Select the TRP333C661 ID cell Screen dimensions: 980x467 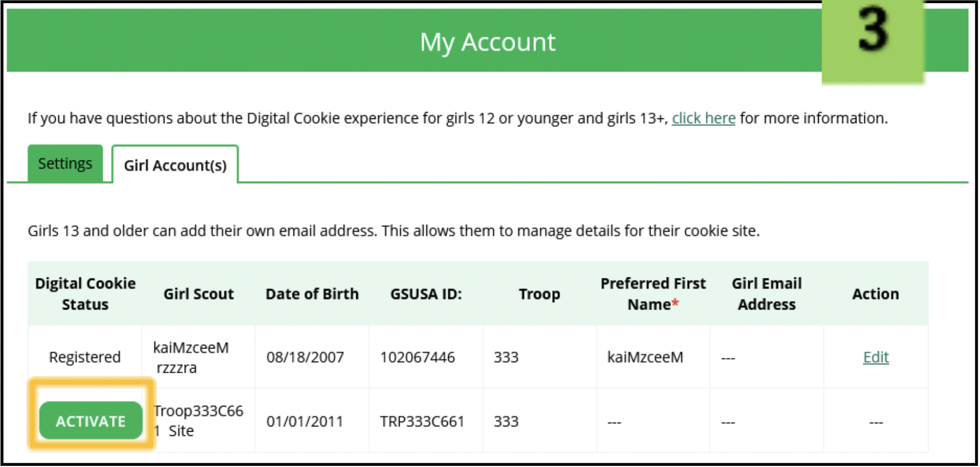coord(421,421)
